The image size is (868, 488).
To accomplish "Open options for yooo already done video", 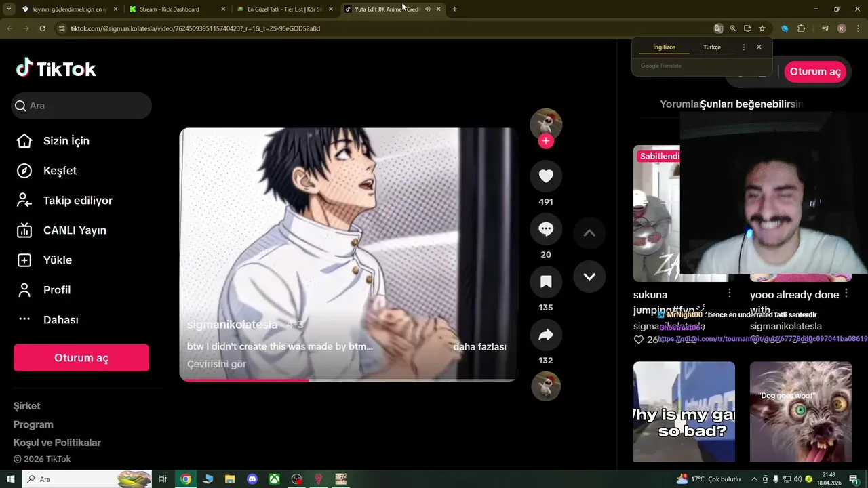I will pos(846,293).
